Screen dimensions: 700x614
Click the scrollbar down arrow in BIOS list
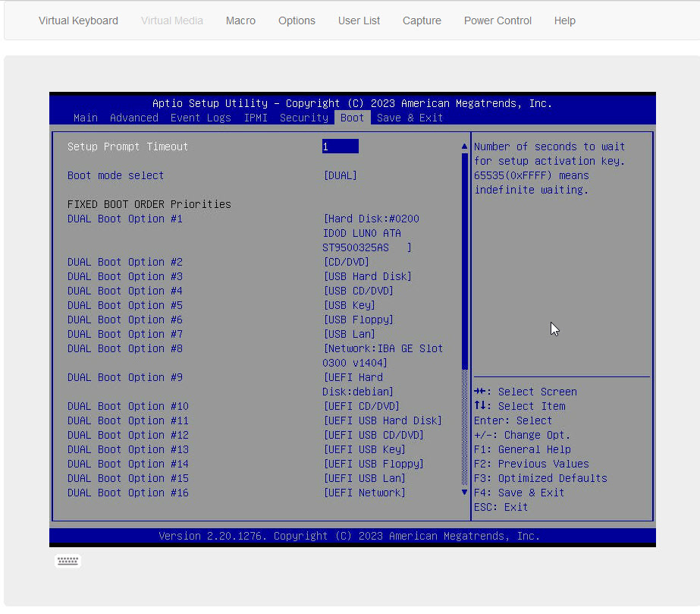(465, 492)
